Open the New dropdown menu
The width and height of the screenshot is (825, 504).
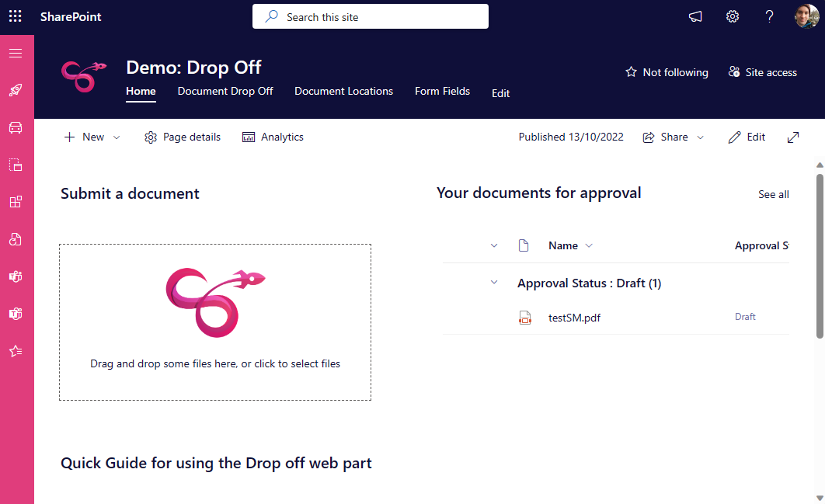(92, 137)
